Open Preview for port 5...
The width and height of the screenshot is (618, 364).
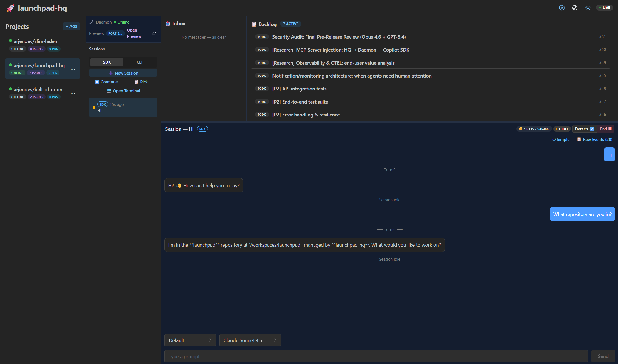[x=134, y=33]
